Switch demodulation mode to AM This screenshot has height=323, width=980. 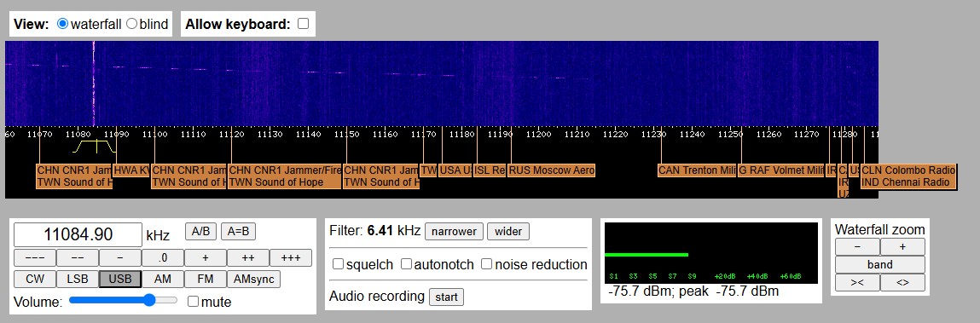click(163, 280)
